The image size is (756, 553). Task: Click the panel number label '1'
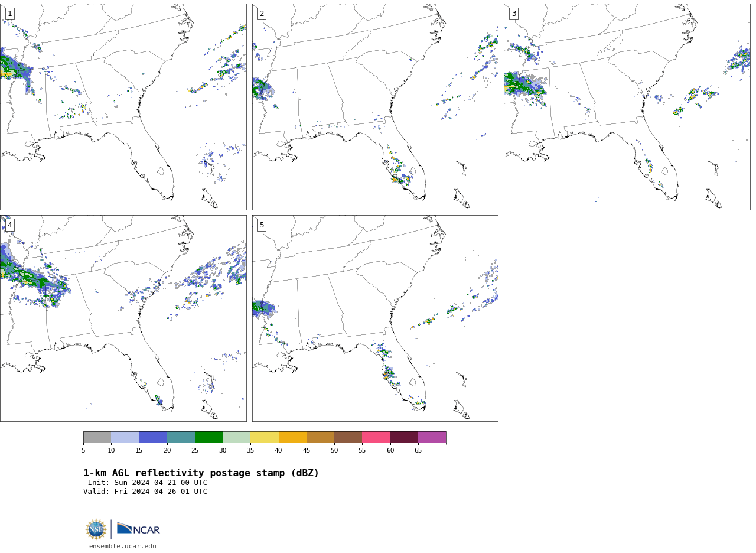click(9, 14)
